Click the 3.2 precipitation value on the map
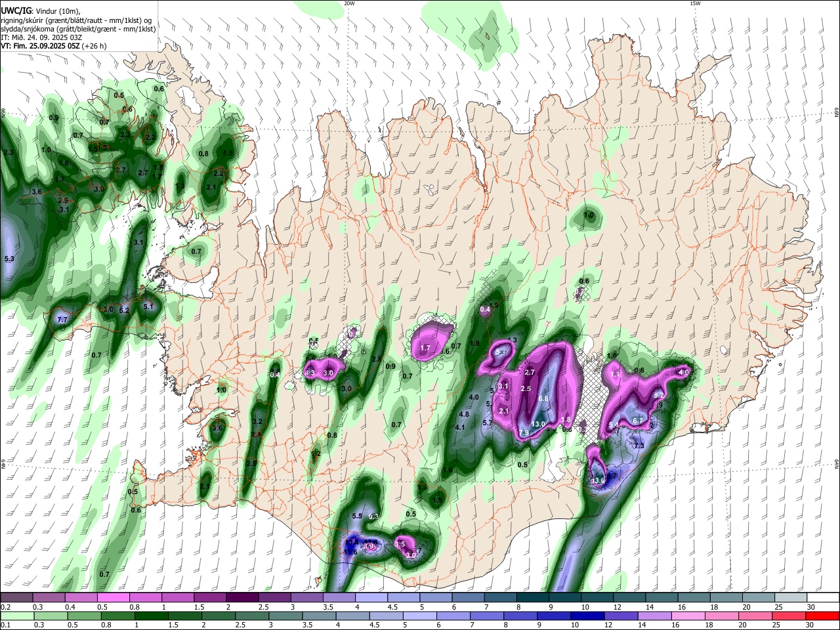Screen dimensions: 840x630 click(257, 422)
